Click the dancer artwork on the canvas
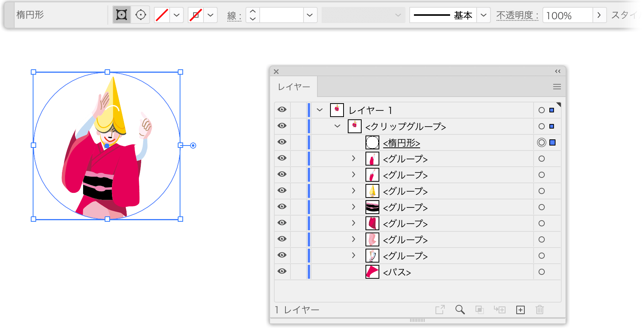The width and height of the screenshot is (644, 328). (x=108, y=148)
